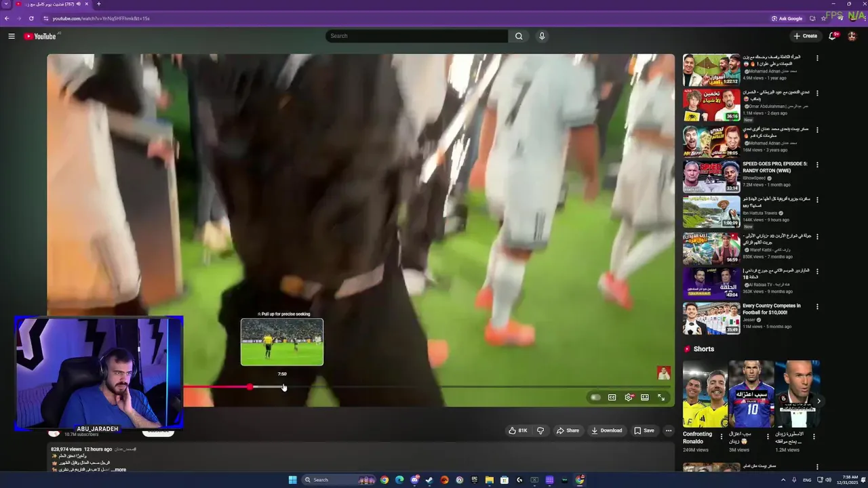Open thumbnail of 36:16 video

pyautogui.click(x=711, y=105)
